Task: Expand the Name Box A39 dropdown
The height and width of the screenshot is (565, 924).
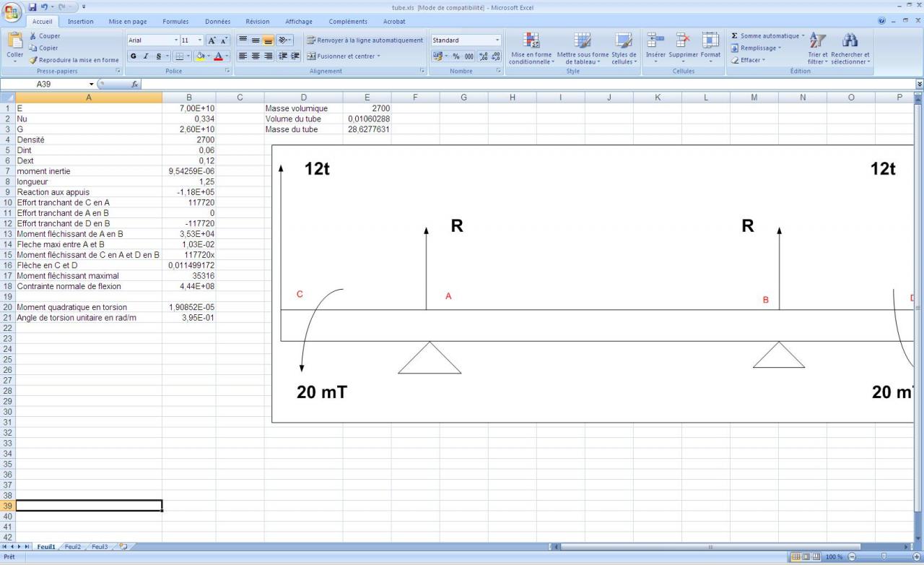Action: 92,85
